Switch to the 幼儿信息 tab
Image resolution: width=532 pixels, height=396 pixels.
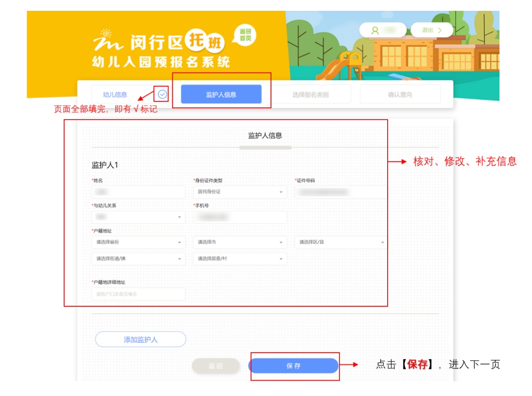tap(115, 95)
